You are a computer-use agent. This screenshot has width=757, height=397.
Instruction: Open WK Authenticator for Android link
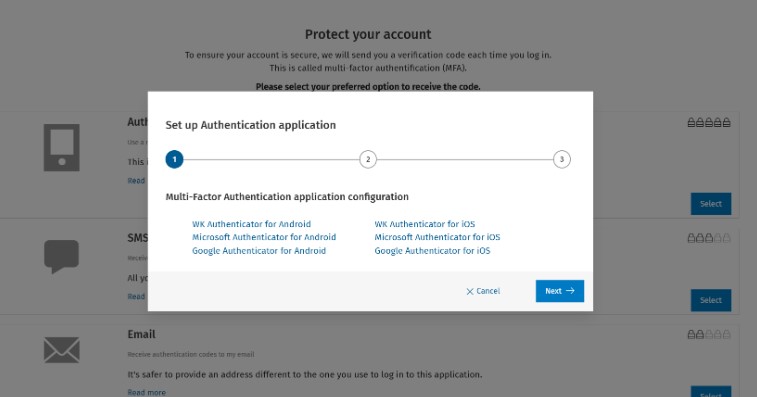point(252,224)
